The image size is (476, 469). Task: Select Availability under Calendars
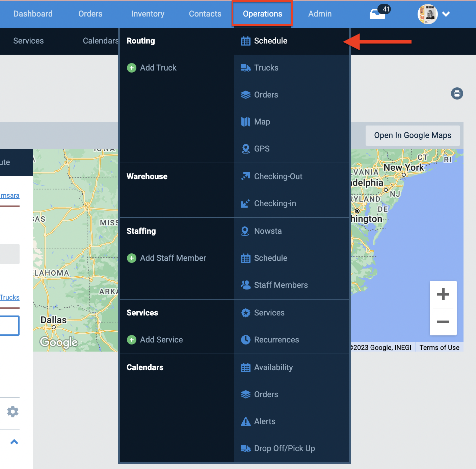pyautogui.click(x=274, y=367)
